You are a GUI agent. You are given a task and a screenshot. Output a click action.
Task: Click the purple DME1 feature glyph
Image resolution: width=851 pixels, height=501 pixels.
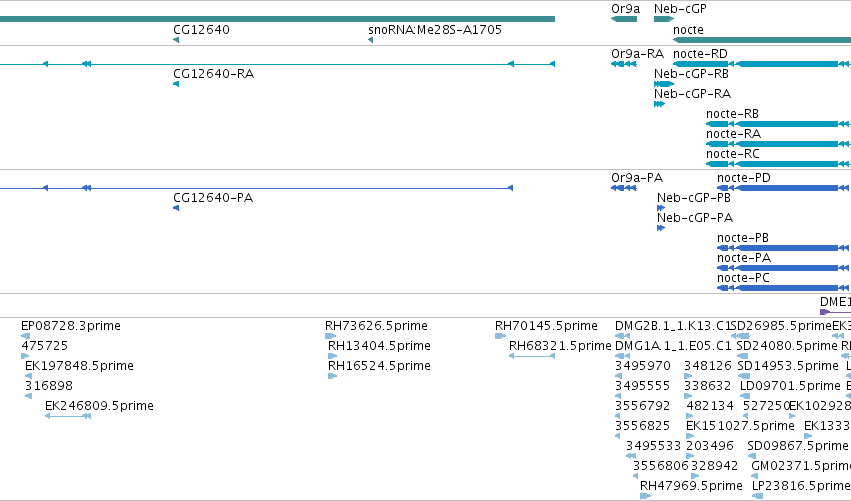(x=835, y=312)
